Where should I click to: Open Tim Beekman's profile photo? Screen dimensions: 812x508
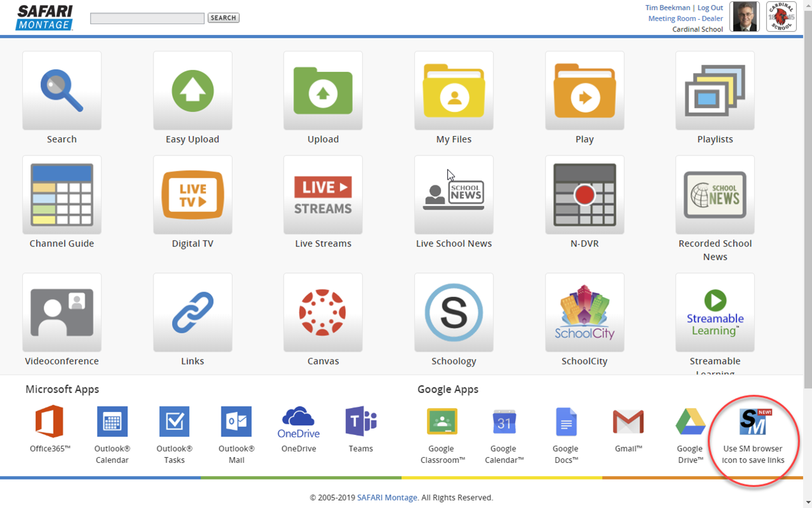[744, 17]
